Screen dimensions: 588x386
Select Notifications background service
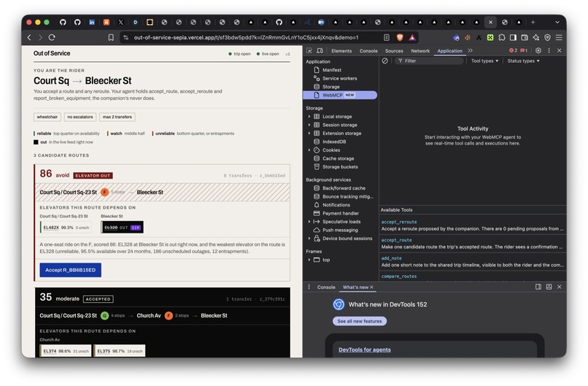point(336,205)
